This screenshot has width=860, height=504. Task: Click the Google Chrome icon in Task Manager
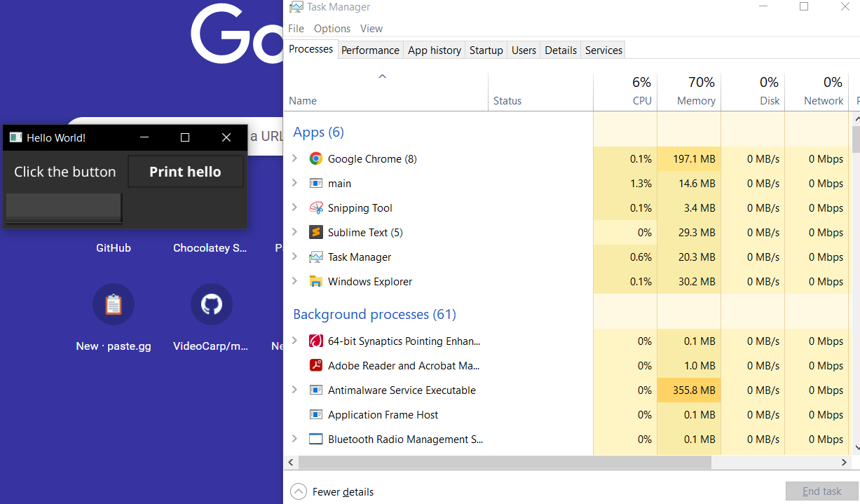click(x=316, y=158)
